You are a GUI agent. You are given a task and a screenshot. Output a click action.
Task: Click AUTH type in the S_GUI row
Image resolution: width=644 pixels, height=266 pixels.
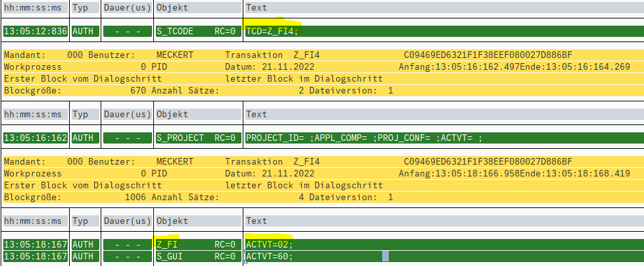85,256
